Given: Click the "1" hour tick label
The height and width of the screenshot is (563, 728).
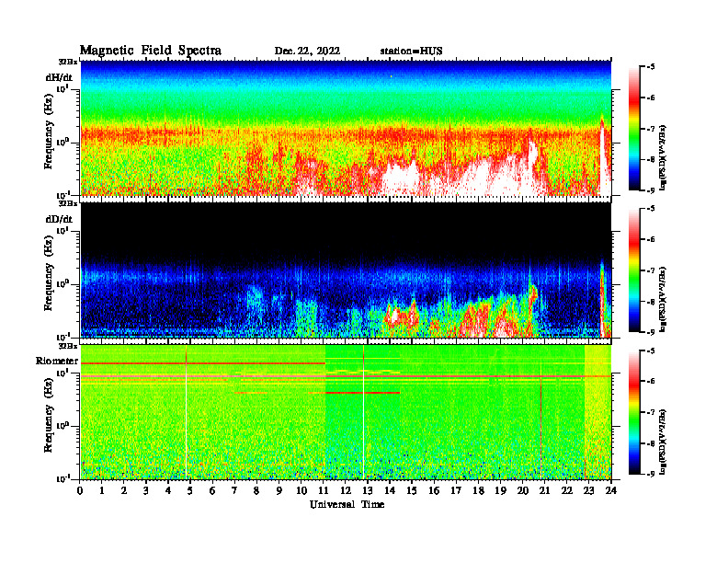Looking at the screenshot, I should pyautogui.click(x=102, y=491).
